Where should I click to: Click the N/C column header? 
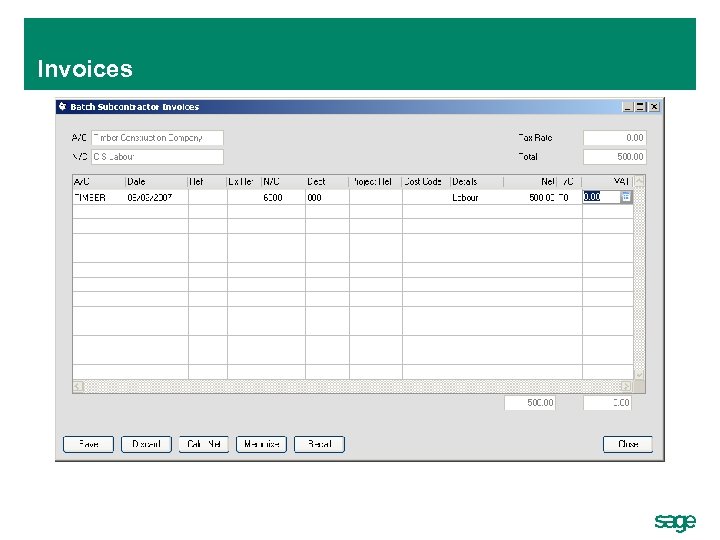[283, 182]
